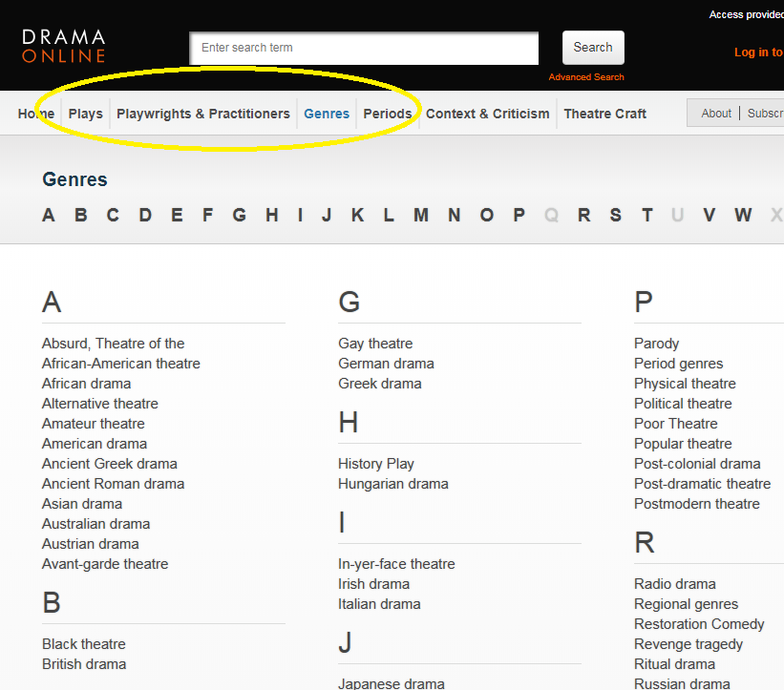This screenshot has height=690, width=784.
Task: Open the History Play genre
Action: click(375, 464)
